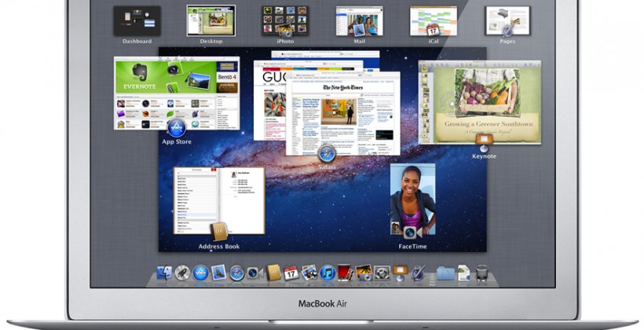The image size is (644, 330).
Task: Open the document stack beside Trash
Action: pyautogui.click(x=463, y=273)
